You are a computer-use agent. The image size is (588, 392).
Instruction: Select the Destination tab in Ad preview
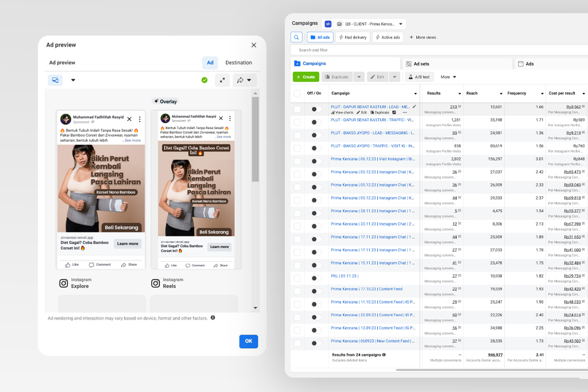pyautogui.click(x=238, y=63)
